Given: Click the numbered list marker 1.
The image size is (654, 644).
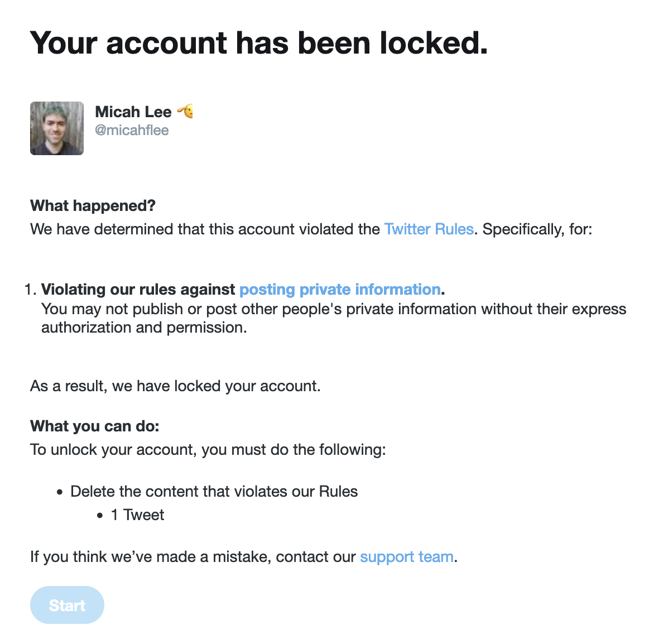Looking at the screenshot, I should coord(30,290).
